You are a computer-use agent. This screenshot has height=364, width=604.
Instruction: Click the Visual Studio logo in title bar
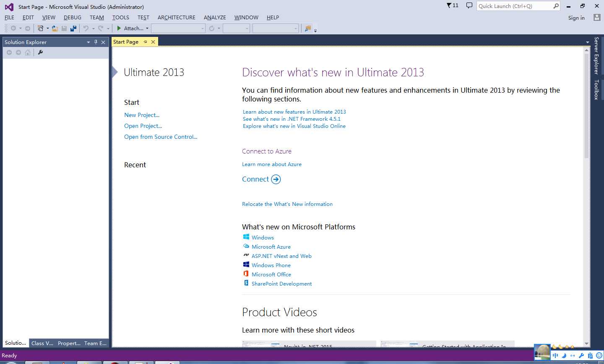tap(9, 7)
